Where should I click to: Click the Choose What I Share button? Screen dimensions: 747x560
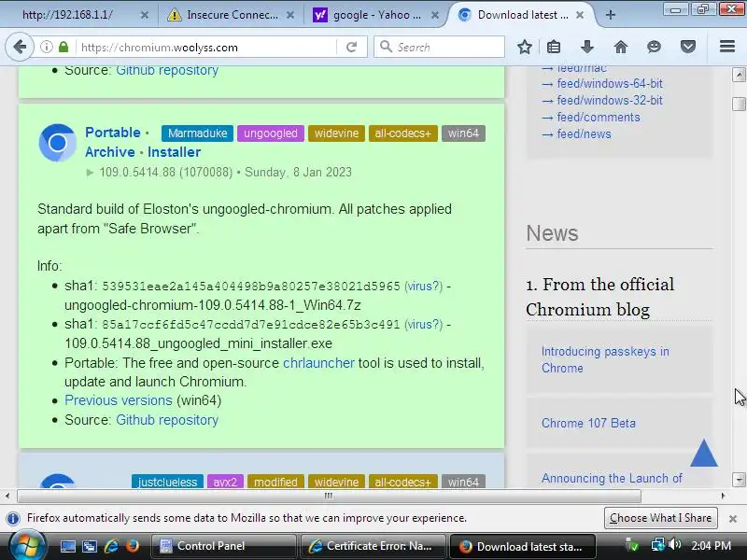[x=660, y=518]
